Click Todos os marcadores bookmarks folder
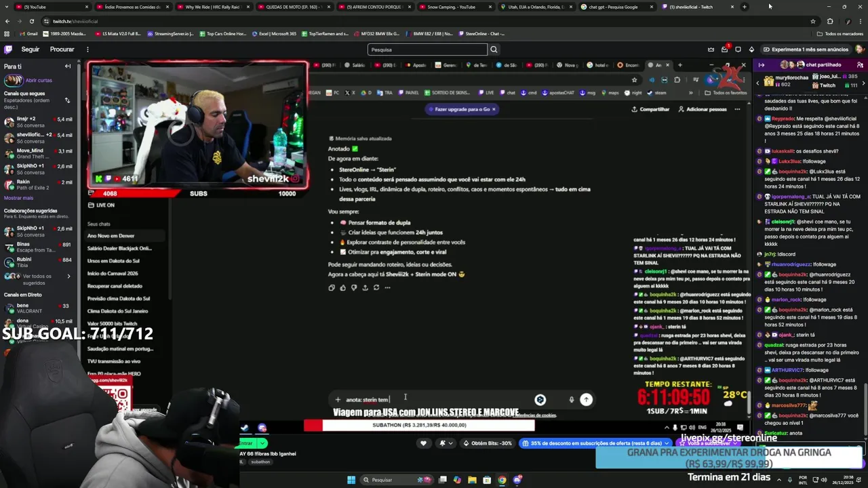This screenshot has width=868, height=488. 840,34
